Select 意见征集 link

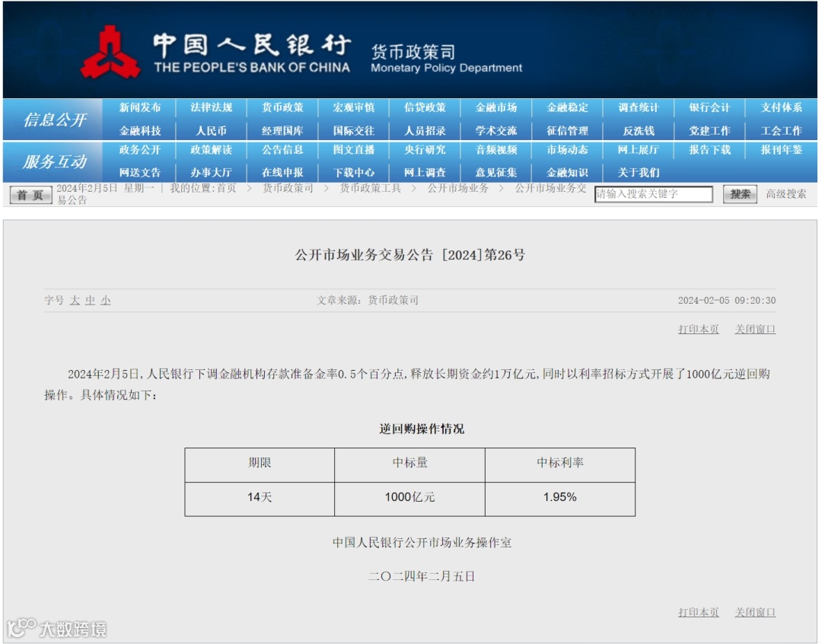(496, 173)
